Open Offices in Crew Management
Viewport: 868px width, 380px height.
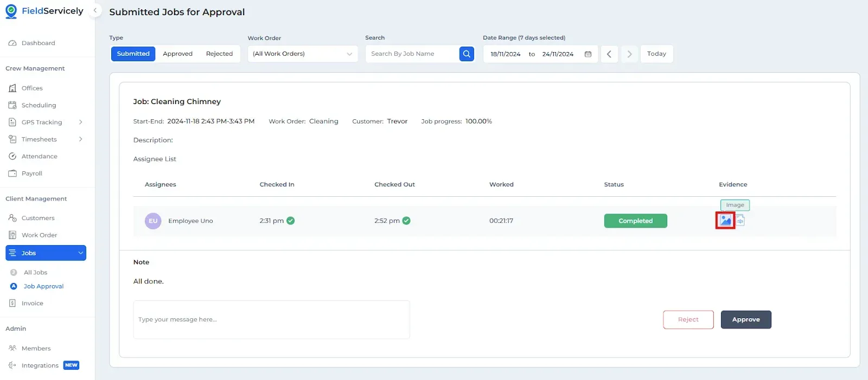coord(32,88)
